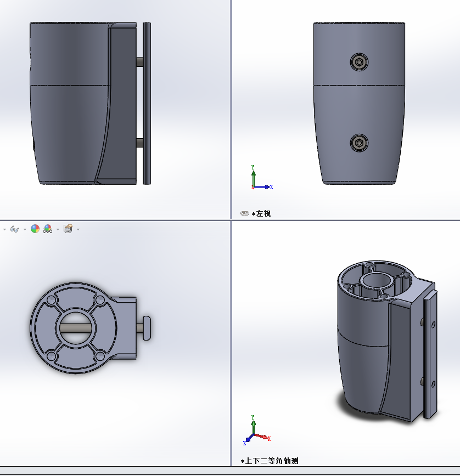Click the Hide/Show Items glasses icon
Screen dimensions: 460x476
point(15,229)
